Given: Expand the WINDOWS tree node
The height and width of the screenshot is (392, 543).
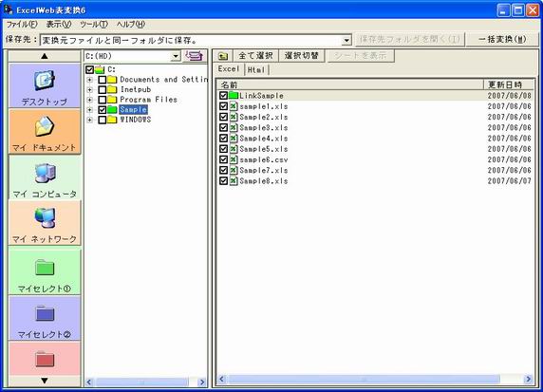Looking at the screenshot, I should click(89, 120).
